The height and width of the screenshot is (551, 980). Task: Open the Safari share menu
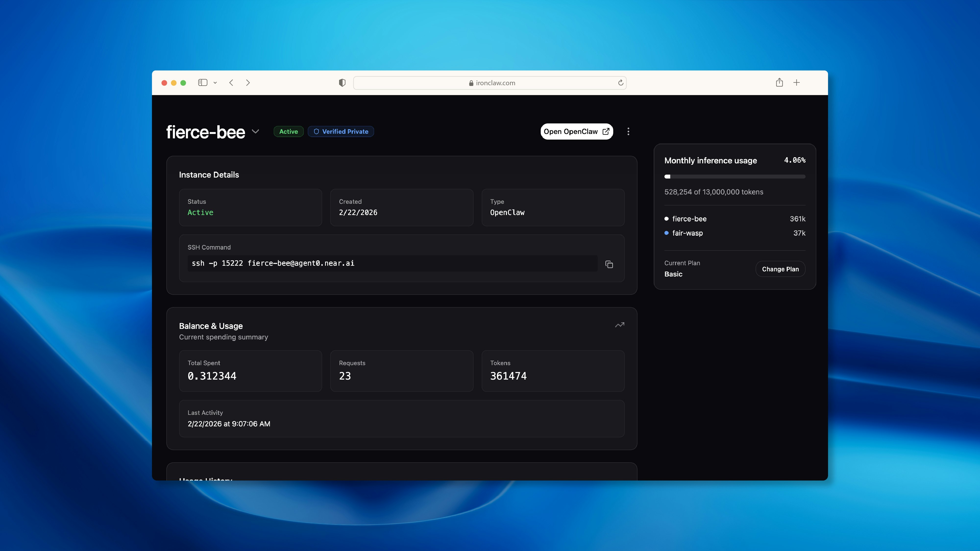click(x=779, y=83)
